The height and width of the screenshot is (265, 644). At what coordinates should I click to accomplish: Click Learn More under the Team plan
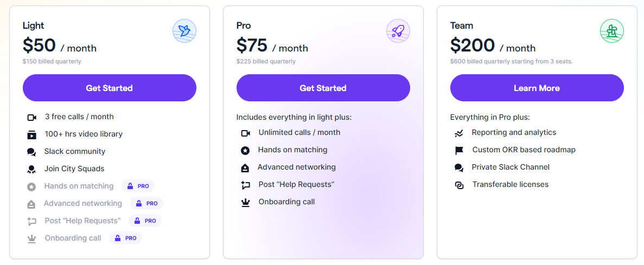(537, 88)
